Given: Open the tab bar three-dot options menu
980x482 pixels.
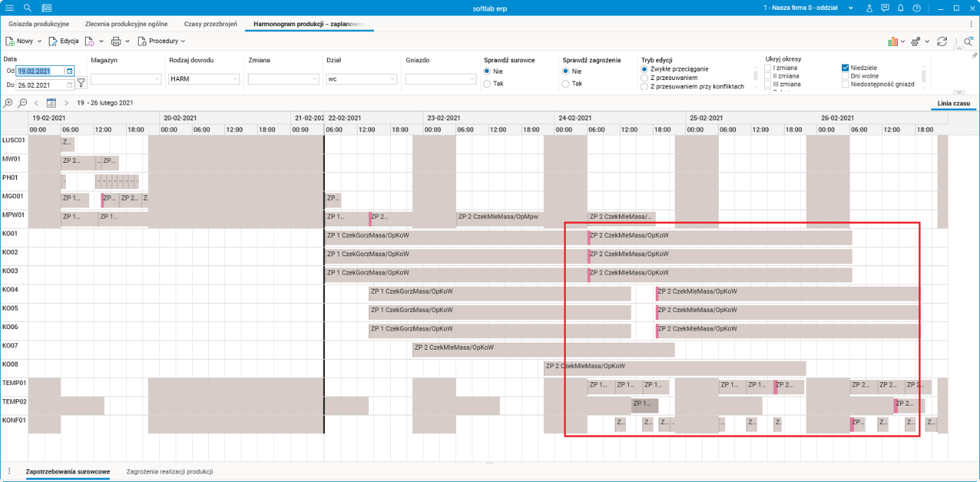Looking at the screenshot, I should tap(971, 24).
